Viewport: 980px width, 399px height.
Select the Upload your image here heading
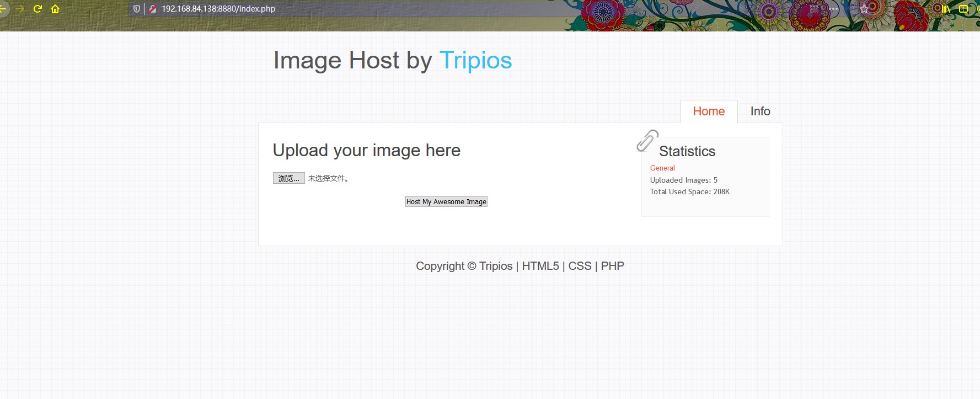tap(367, 150)
